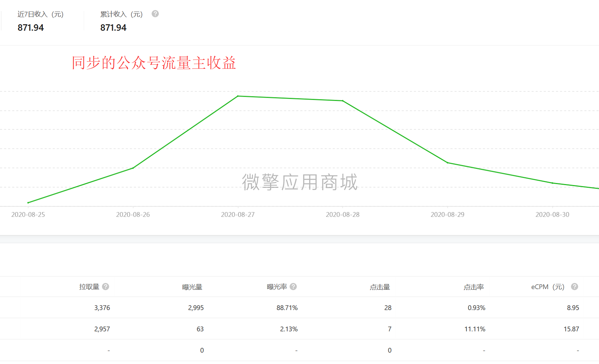The height and width of the screenshot is (364, 599).
Task: Click help icon beside eCPM header
Action: click(574, 287)
